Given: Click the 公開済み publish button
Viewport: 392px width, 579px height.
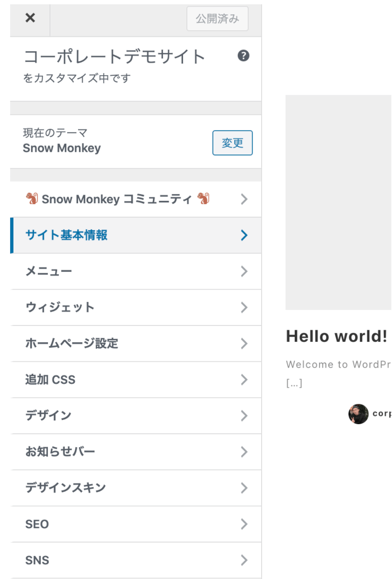Looking at the screenshot, I should (218, 19).
